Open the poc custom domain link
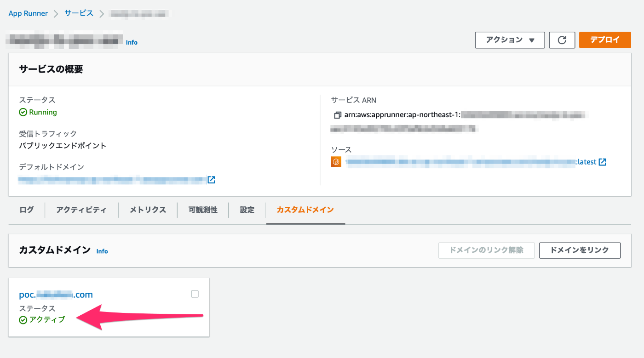Screen dimensions: 644x358 click(56, 295)
